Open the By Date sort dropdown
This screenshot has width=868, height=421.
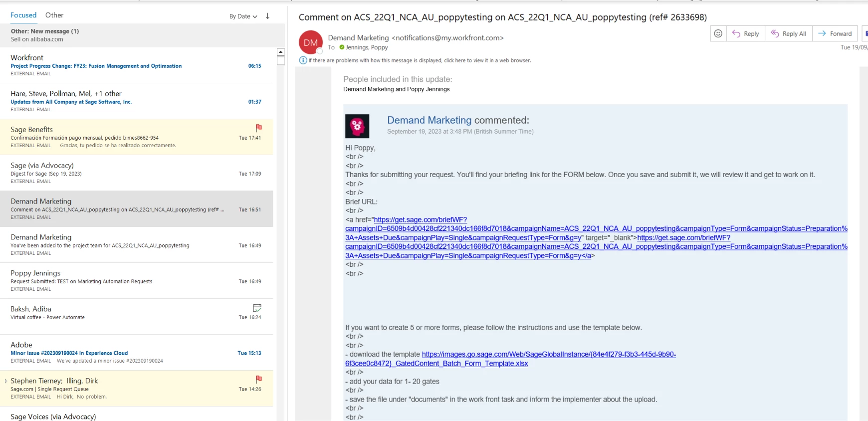(x=243, y=16)
